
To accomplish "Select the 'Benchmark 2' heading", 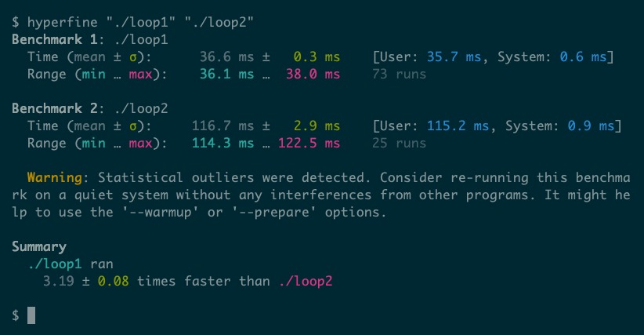I will click(55, 108).
